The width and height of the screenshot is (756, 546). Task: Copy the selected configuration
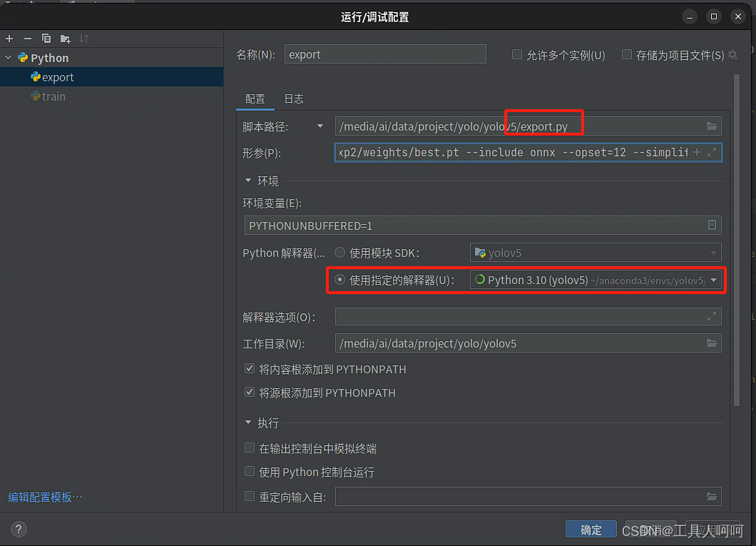46,39
